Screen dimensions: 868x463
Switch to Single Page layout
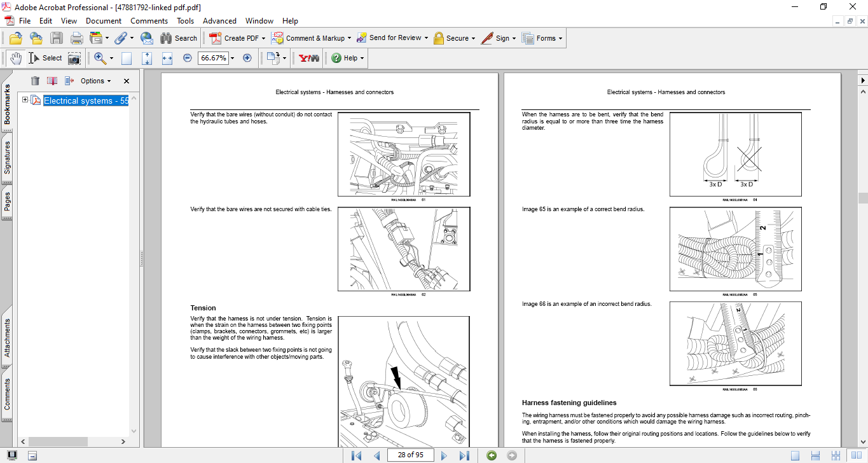pos(795,455)
